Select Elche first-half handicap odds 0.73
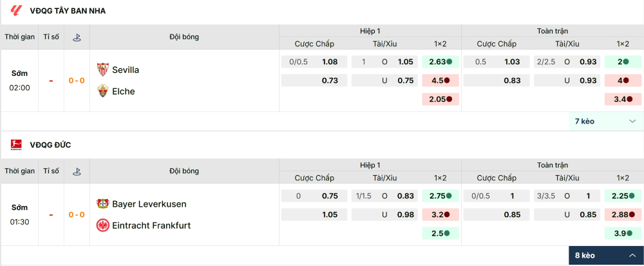The height and width of the screenshot is (266, 644). click(314, 81)
